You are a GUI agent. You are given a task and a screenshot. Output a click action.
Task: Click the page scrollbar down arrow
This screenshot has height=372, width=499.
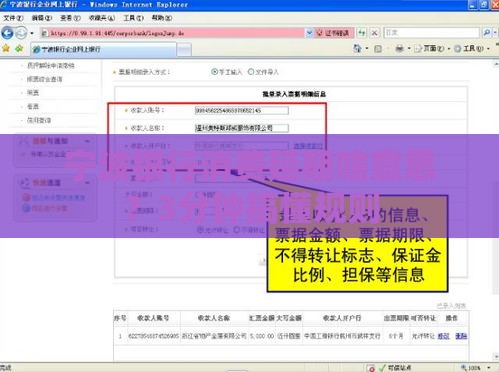[x=496, y=356]
